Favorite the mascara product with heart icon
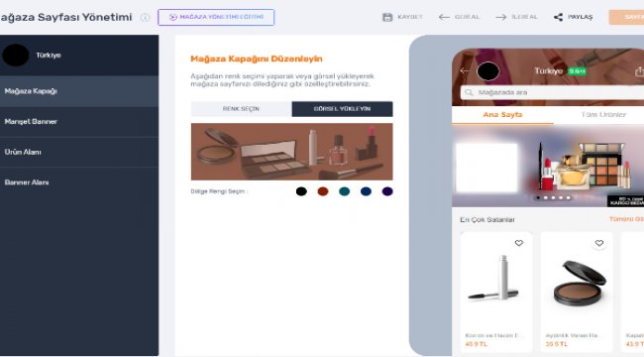644x357 pixels. pyautogui.click(x=519, y=243)
